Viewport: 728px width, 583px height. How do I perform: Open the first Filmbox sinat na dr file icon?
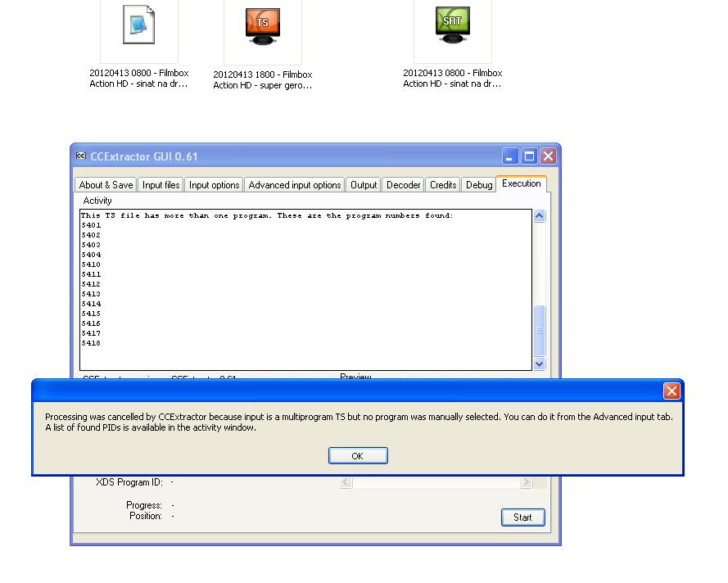(139, 25)
